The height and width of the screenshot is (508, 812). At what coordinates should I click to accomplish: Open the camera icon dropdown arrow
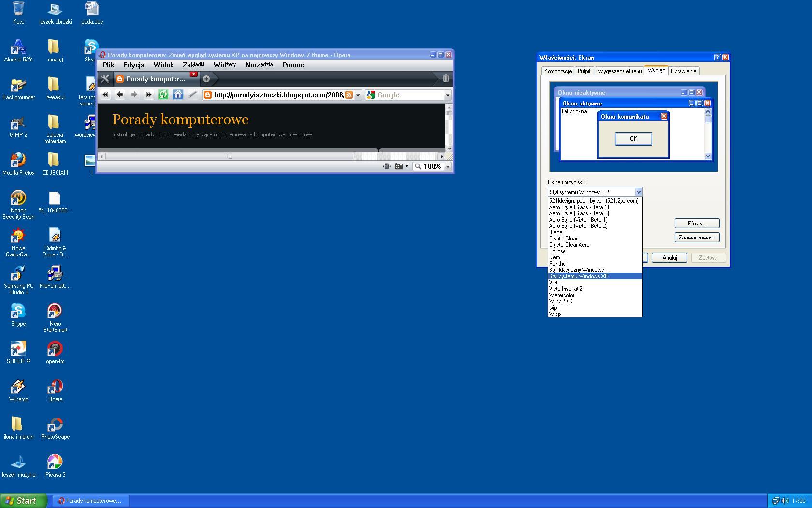pos(406,166)
